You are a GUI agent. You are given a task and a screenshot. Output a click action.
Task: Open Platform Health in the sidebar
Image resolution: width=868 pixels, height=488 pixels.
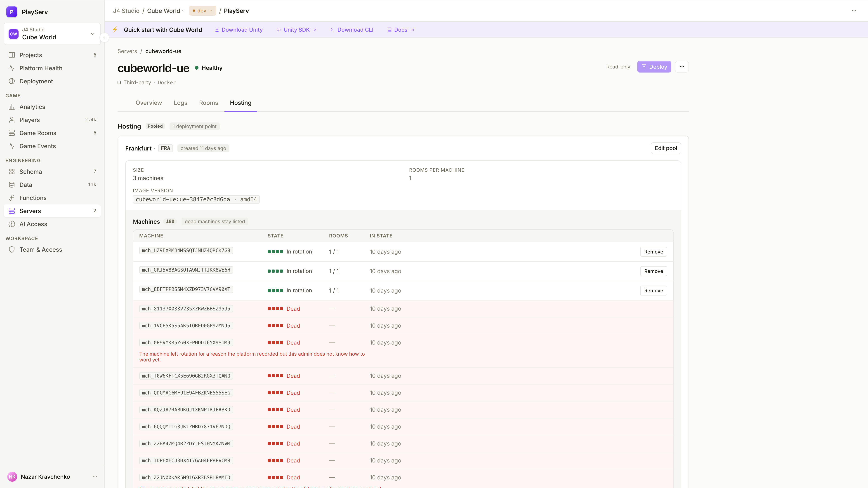[x=52, y=68]
